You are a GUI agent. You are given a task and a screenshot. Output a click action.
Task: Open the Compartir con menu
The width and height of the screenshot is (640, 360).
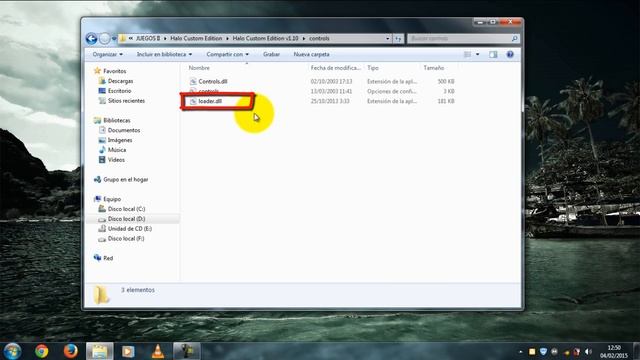coord(227,54)
